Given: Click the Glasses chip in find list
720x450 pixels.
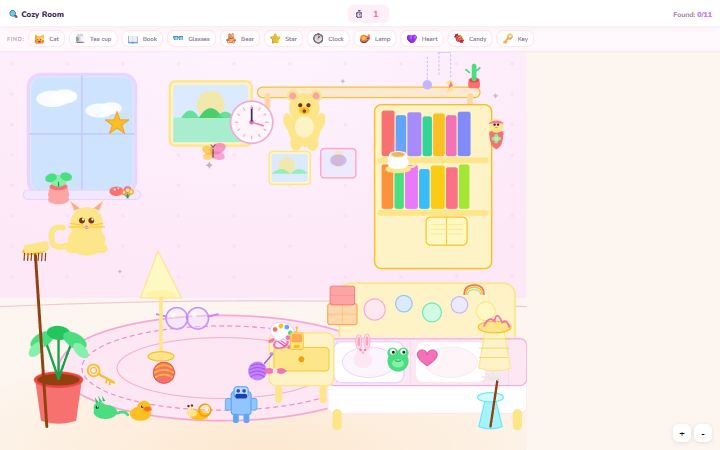Looking at the screenshot, I should point(191,39).
